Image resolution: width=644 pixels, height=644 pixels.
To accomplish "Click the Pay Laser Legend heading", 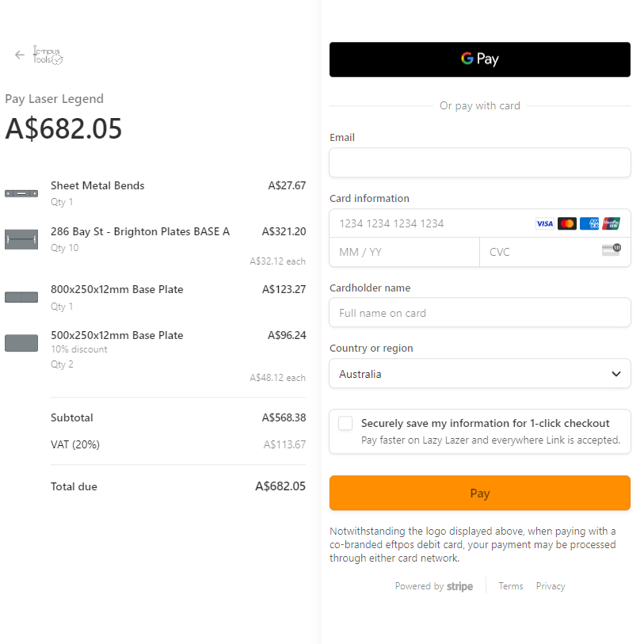I will coord(54,99).
